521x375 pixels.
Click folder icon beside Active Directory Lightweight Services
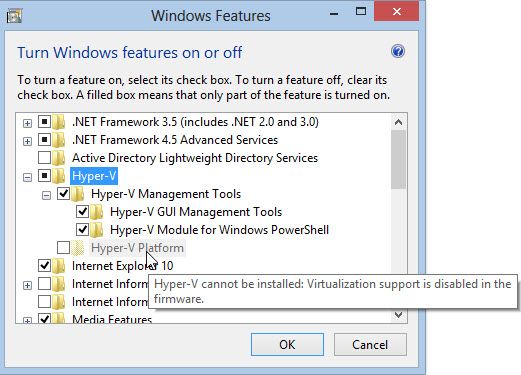pyautogui.click(x=59, y=158)
